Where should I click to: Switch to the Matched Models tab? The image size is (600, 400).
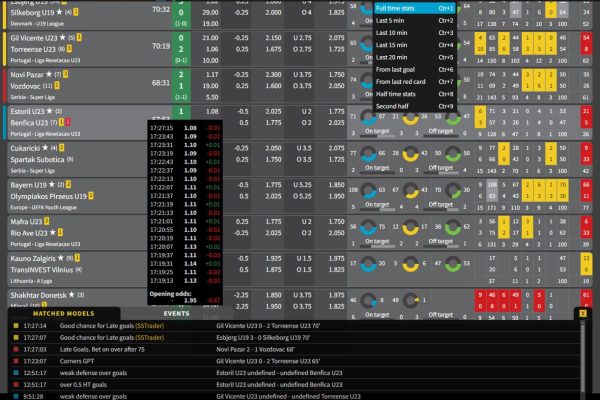coord(60,313)
